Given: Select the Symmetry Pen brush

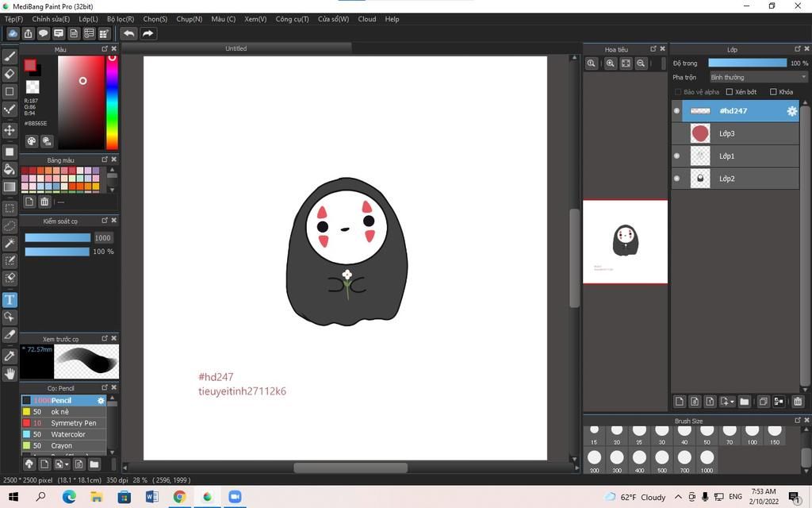Looking at the screenshot, I should (x=63, y=423).
